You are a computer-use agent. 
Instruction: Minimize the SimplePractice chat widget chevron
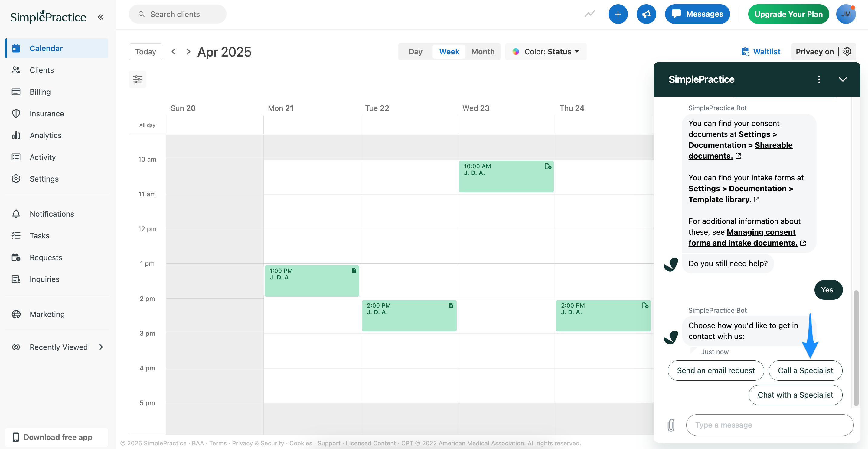842,79
